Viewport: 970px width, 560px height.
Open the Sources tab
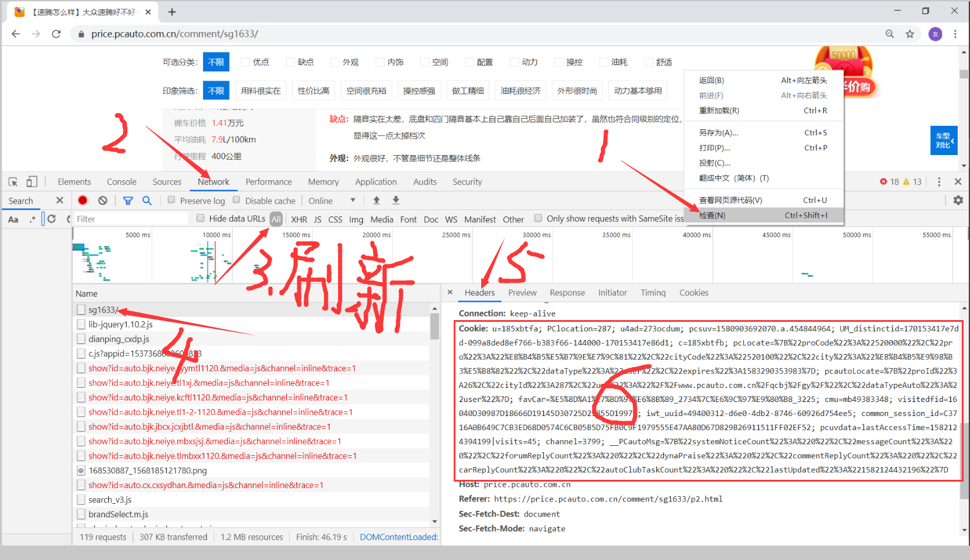click(167, 182)
